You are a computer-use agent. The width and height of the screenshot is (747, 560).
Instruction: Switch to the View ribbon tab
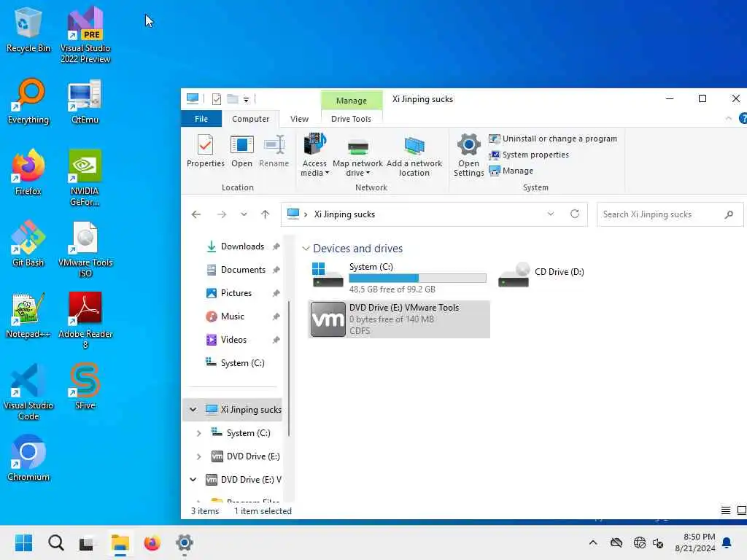click(x=299, y=119)
